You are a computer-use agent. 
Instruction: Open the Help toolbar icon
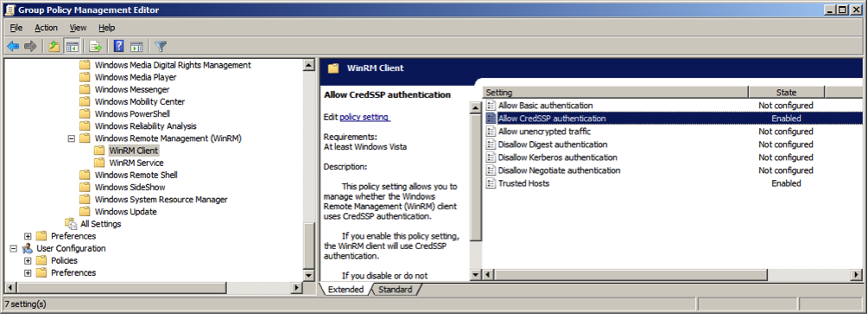(x=118, y=47)
